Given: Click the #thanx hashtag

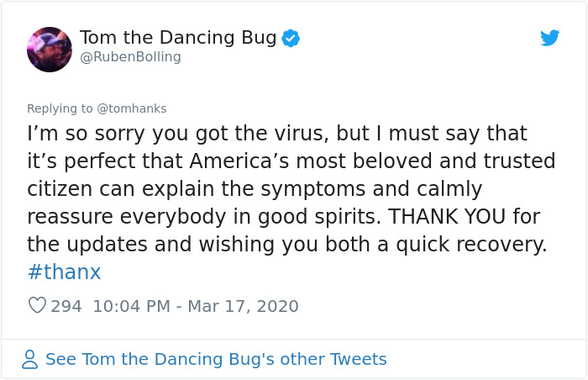Looking at the screenshot, I should click(x=64, y=272).
